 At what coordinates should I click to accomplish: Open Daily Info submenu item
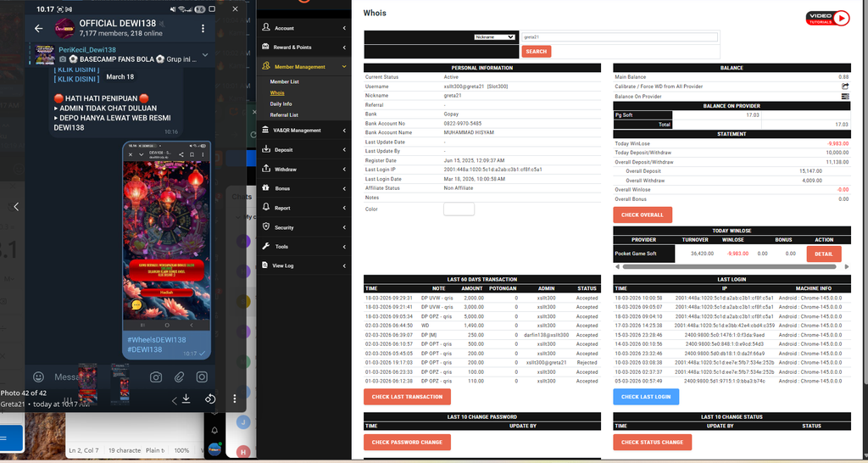[x=281, y=103]
